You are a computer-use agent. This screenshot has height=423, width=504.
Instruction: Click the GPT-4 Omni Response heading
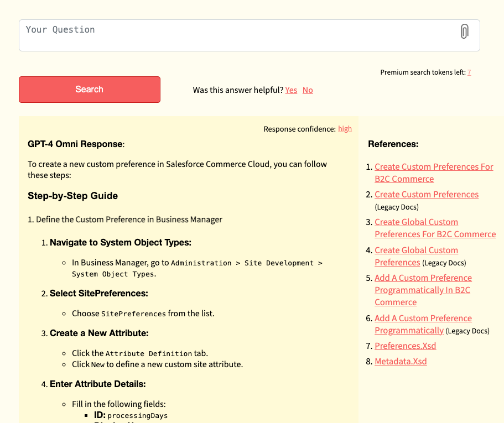point(75,144)
